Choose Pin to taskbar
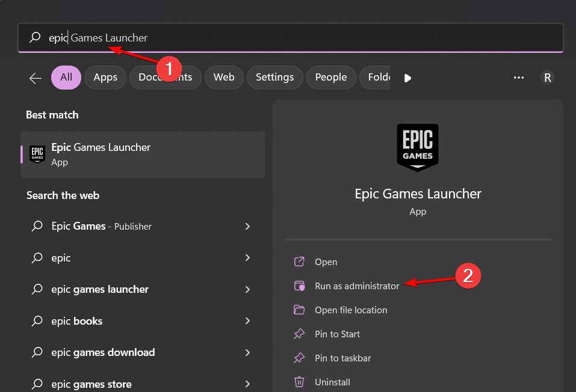576x392 pixels. tap(342, 358)
